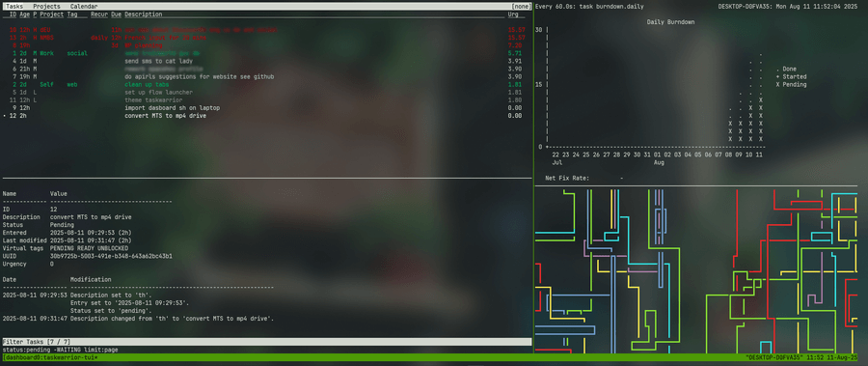Click the 'web' tag in the Self row

(72, 84)
